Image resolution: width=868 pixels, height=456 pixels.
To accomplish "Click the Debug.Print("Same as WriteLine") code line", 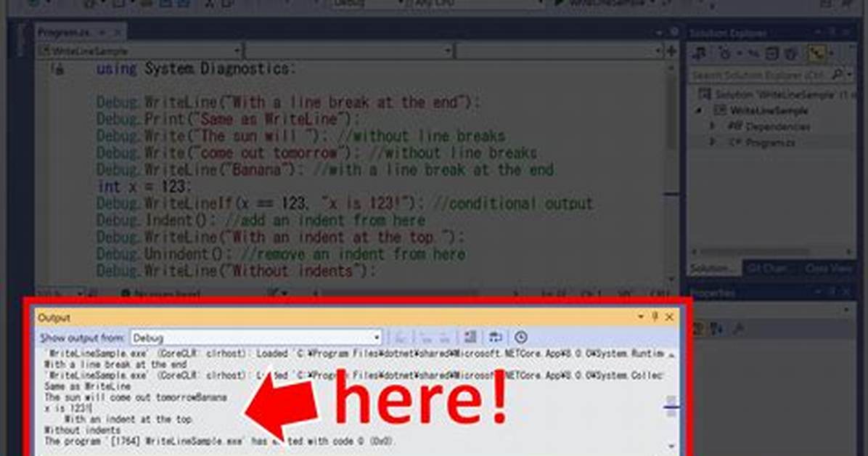I will 228,119.
